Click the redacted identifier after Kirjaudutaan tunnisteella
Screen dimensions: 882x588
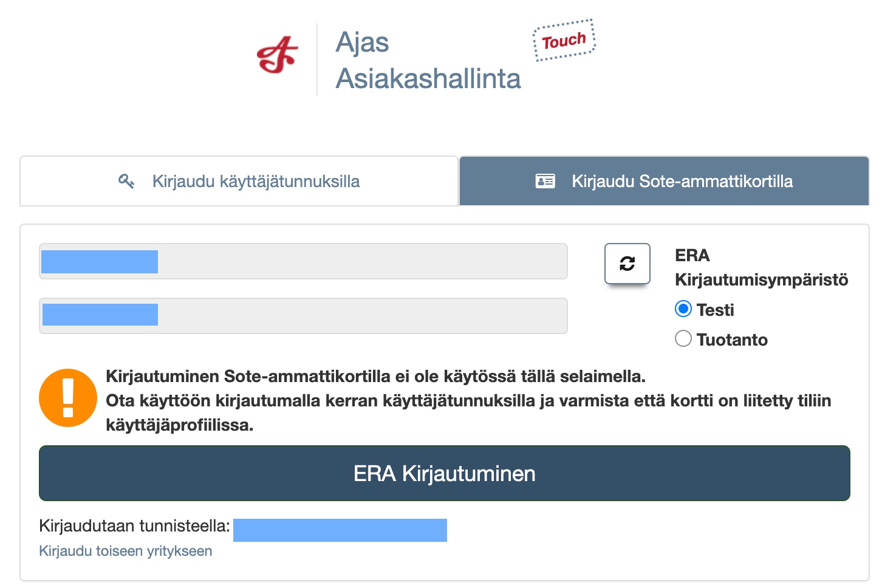tap(340, 530)
